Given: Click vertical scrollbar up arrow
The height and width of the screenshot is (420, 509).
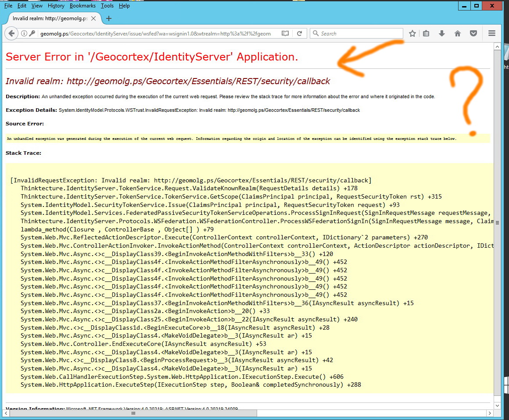Looking at the screenshot, I should 497,47.
